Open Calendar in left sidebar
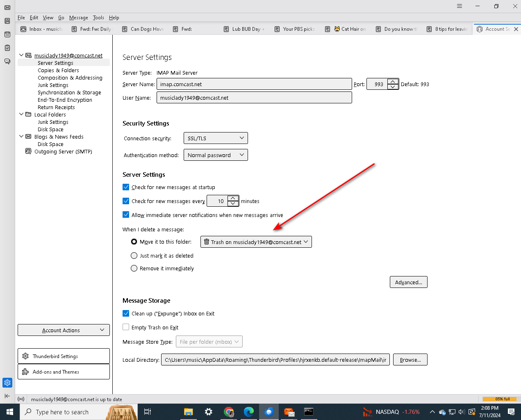Image resolution: width=521 pixels, height=420 pixels. tap(7, 34)
